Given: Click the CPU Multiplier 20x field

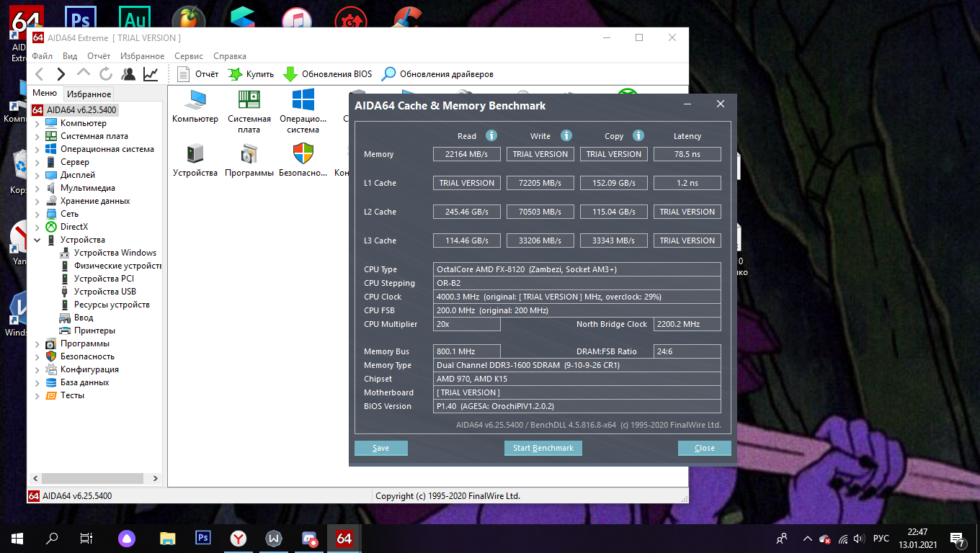Looking at the screenshot, I should click(x=467, y=324).
